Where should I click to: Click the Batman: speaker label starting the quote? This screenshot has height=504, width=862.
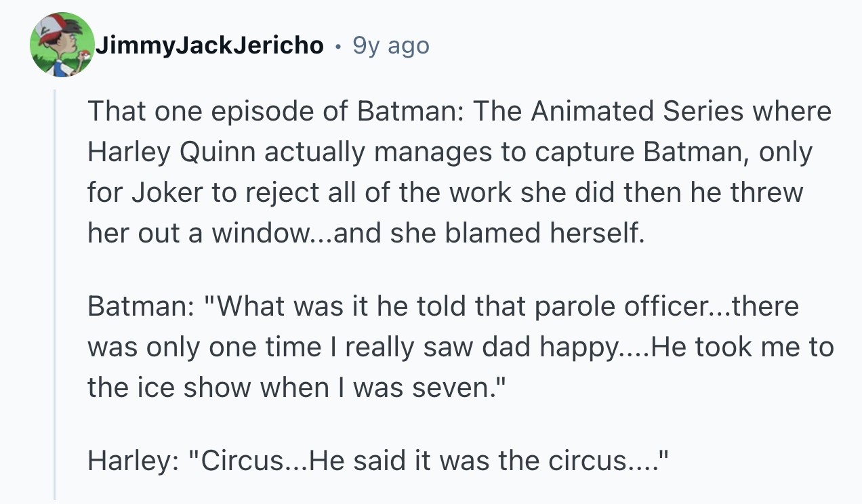[x=135, y=306]
